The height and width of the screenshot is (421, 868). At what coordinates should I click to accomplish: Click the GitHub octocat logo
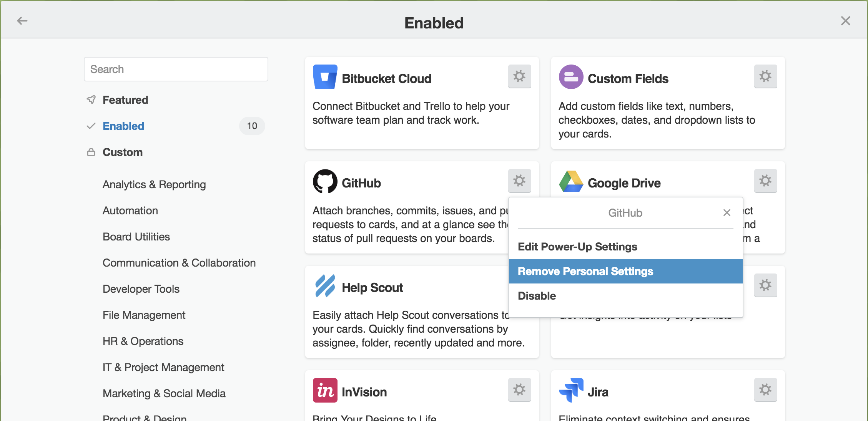(x=325, y=181)
